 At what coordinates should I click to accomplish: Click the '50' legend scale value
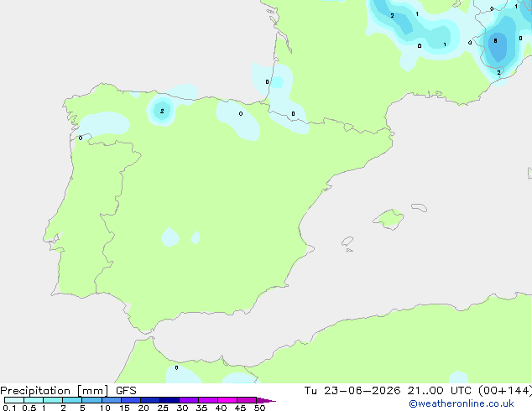pyautogui.click(x=259, y=408)
